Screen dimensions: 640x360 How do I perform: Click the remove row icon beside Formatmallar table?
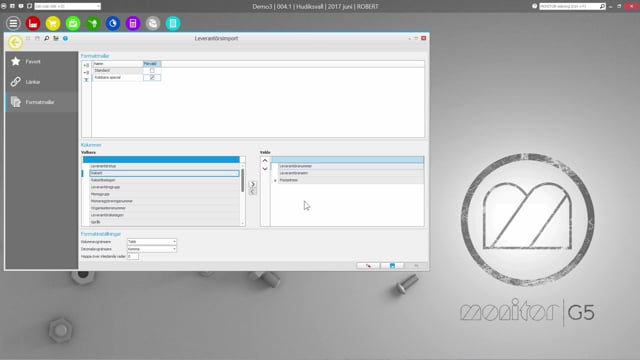coord(86,73)
